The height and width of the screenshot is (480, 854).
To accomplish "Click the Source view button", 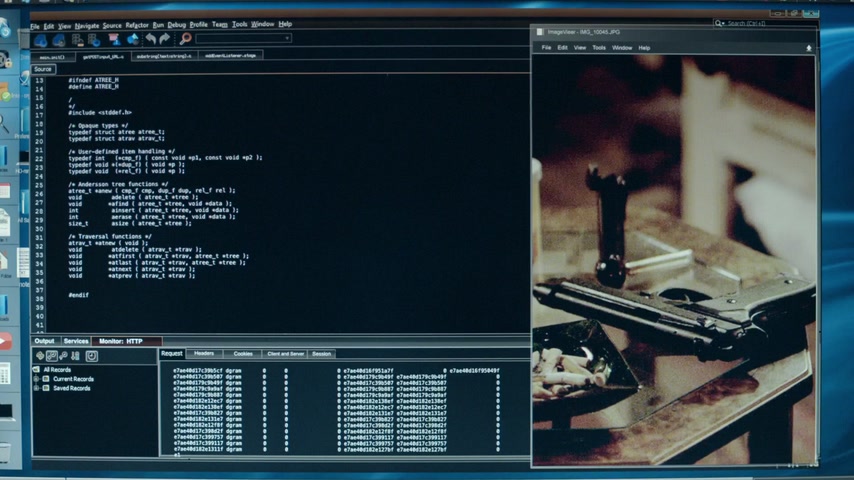I will point(43,69).
